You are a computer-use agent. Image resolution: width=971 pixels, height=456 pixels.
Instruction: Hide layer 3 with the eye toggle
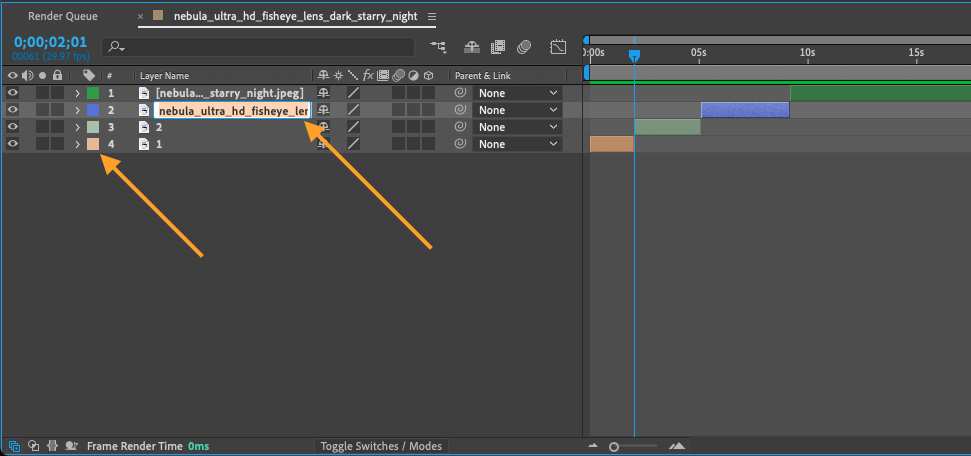12,127
